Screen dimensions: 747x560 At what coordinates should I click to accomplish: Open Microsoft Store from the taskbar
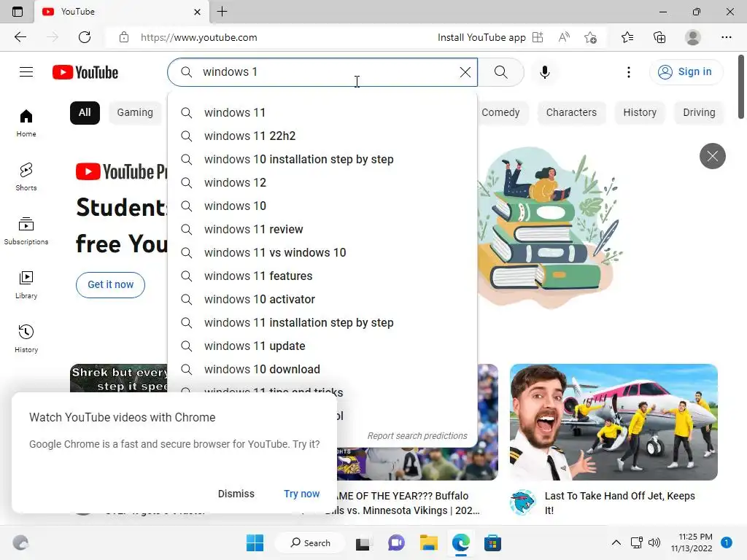[492, 542]
